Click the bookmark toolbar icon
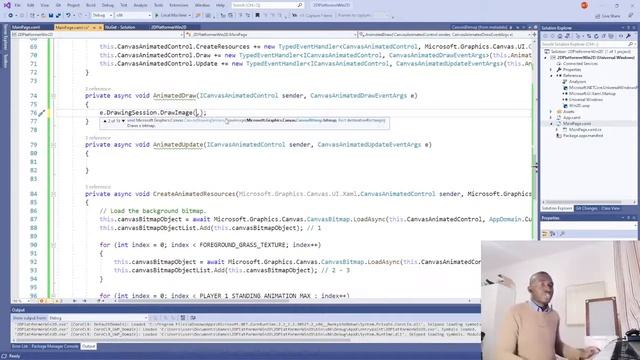Image resolution: width=640 pixels, height=360 pixels. tap(257, 15)
